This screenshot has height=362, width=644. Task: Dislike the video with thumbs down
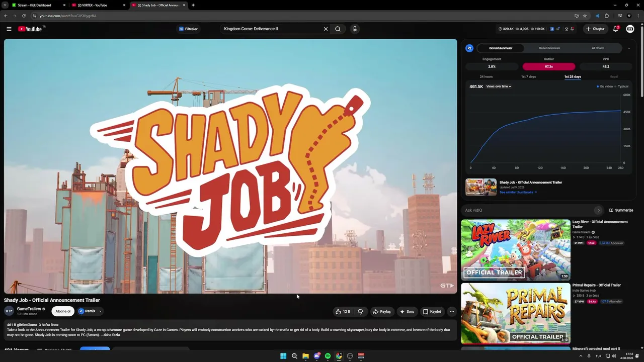[x=361, y=312]
